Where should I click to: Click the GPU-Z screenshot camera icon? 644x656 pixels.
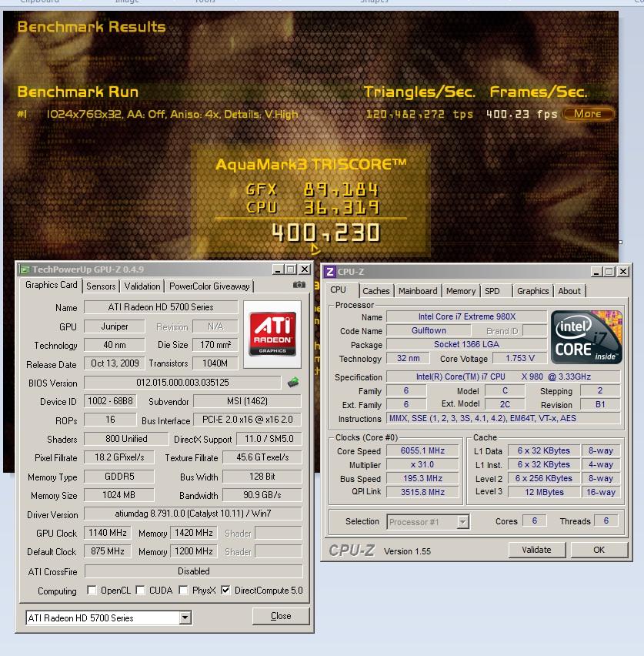(x=299, y=285)
